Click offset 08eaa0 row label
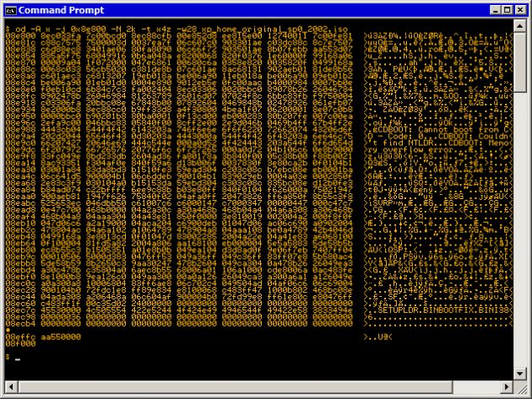532x399 pixels. [20, 197]
